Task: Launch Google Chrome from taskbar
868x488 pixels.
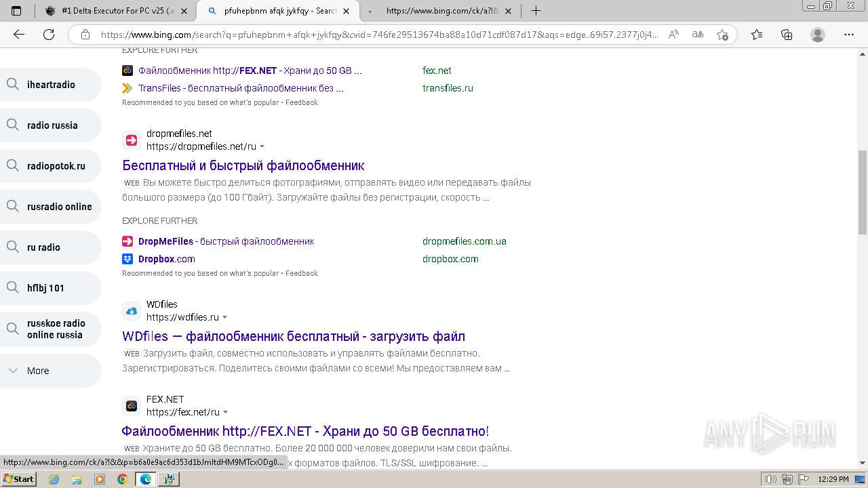Action: pos(123,479)
